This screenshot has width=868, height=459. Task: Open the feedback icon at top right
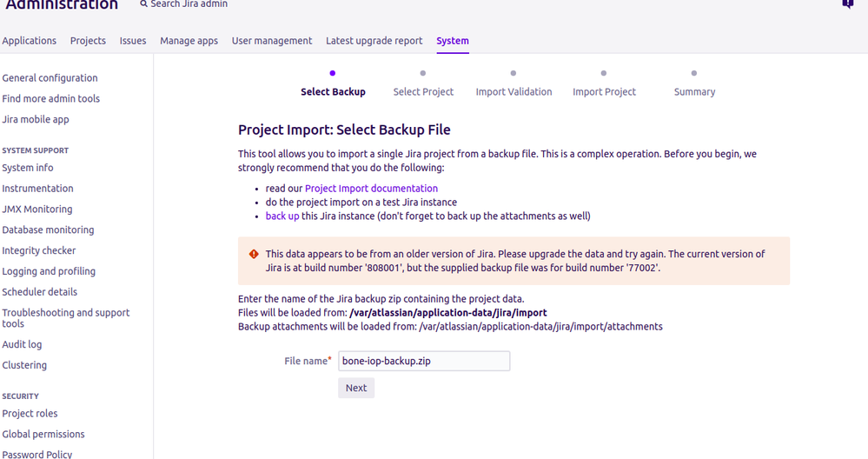click(x=847, y=3)
